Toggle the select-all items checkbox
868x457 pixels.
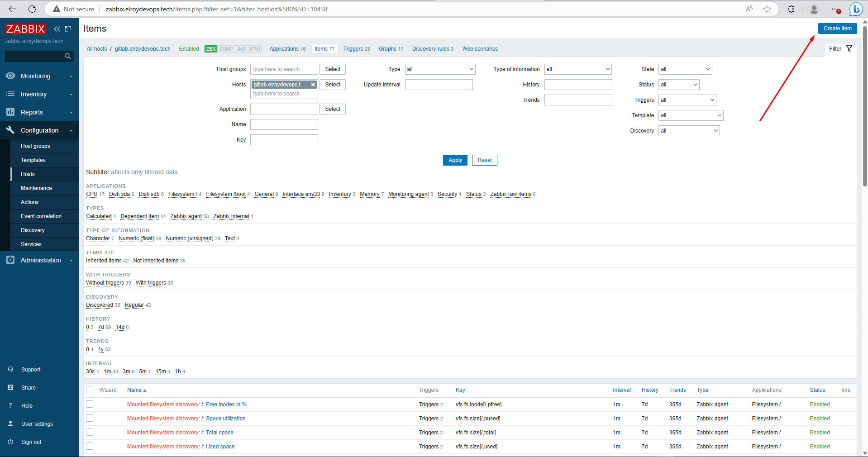pyautogui.click(x=90, y=390)
